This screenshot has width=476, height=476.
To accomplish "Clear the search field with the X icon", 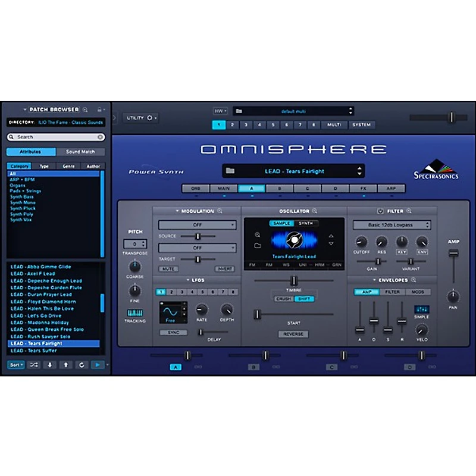I will click(x=100, y=137).
